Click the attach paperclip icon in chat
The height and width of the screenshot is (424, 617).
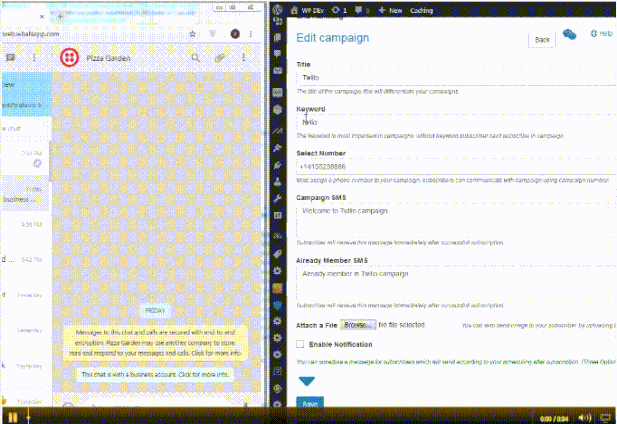219,59
